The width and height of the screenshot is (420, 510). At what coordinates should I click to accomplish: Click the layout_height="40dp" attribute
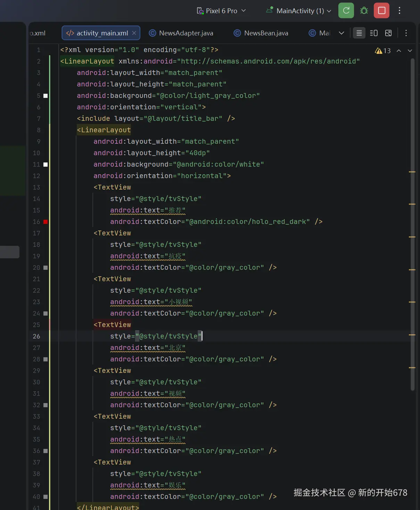pos(151,153)
